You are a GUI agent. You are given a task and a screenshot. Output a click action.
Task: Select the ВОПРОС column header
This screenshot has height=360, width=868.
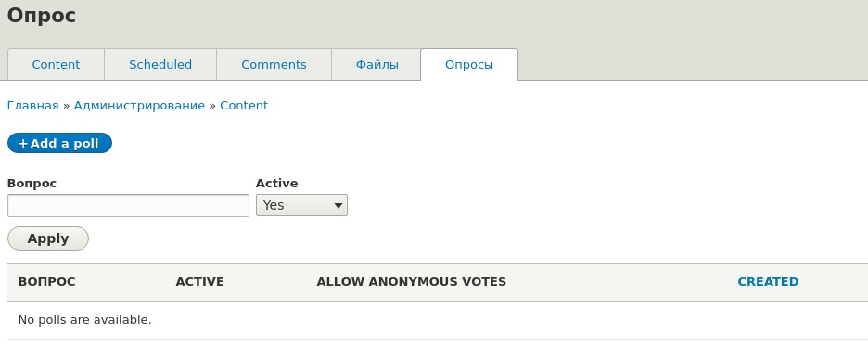tap(46, 282)
